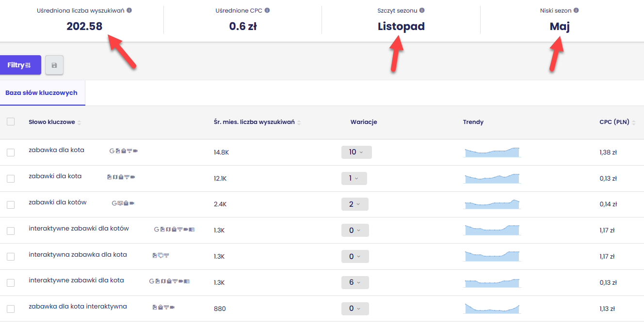This screenshot has height=324, width=644.
Task: Click info icon next to Uśredniona liczba wyszukiwań
Action: point(129,10)
